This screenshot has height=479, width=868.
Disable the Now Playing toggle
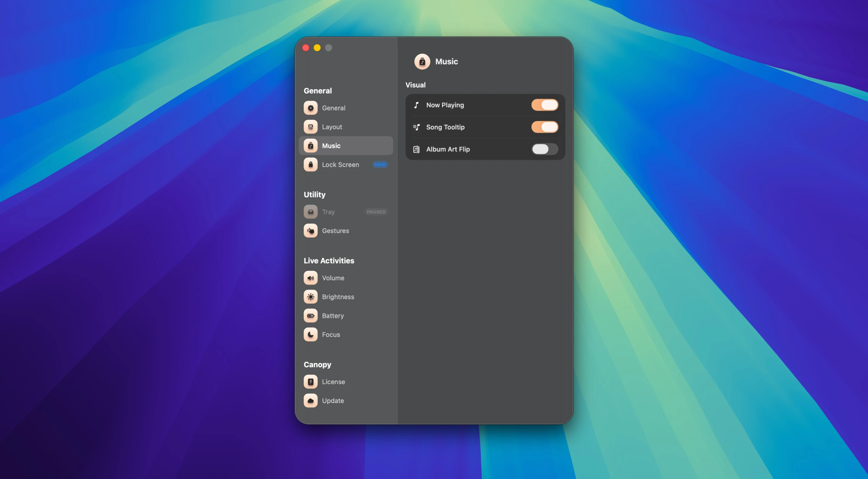point(545,105)
